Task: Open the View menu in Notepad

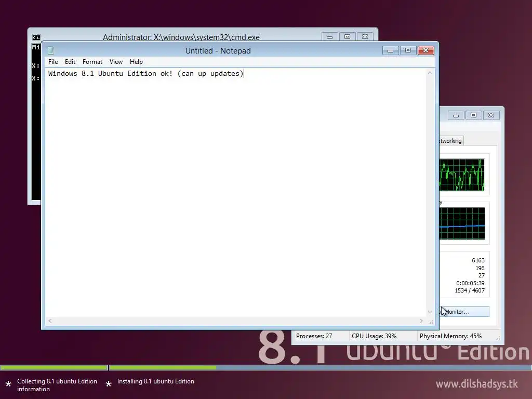Action: pos(116,62)
